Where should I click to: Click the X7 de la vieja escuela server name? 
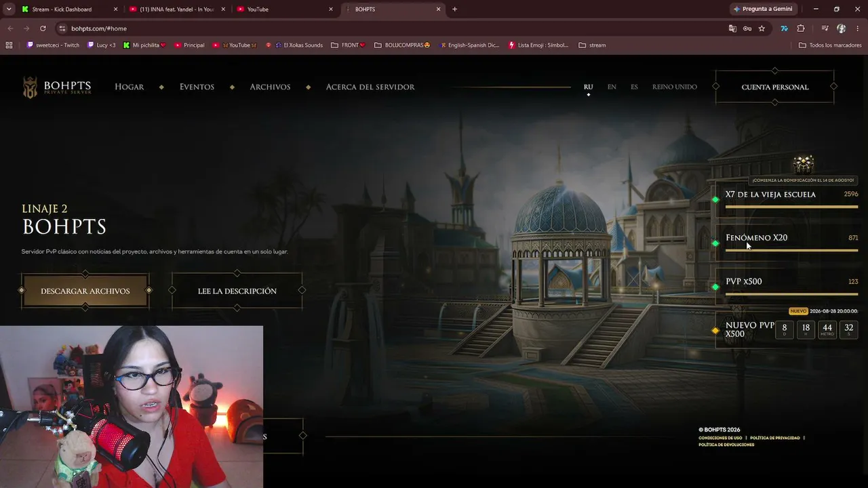770,195
